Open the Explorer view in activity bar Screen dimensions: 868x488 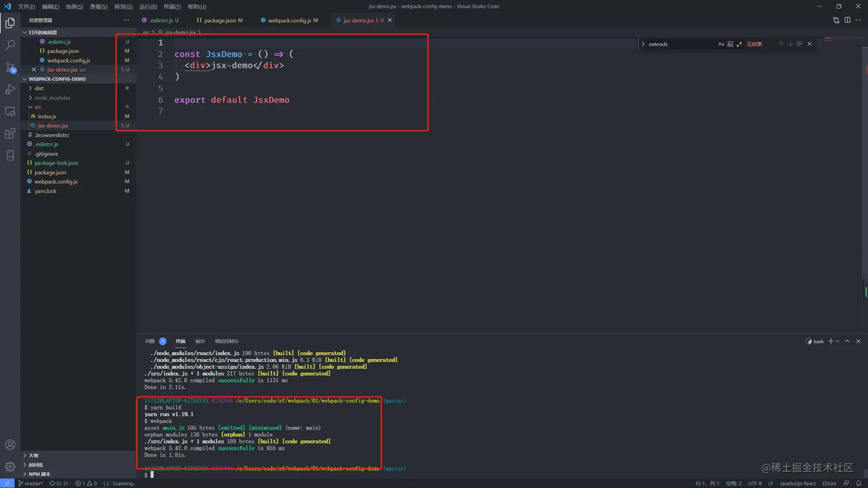point(10,23)
